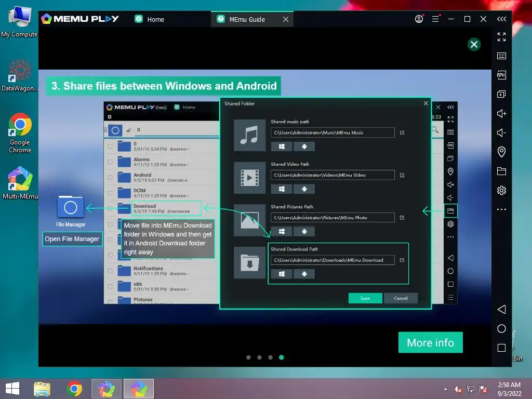
Task: Select the My Computer desktop icon
Action: pos(19,22)
